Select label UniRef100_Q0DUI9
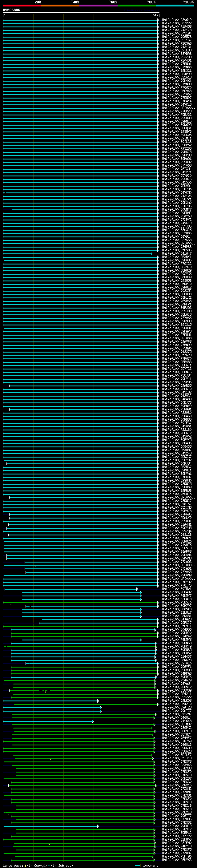This screenshot has height=868, width=197. [x=176, y=826]
